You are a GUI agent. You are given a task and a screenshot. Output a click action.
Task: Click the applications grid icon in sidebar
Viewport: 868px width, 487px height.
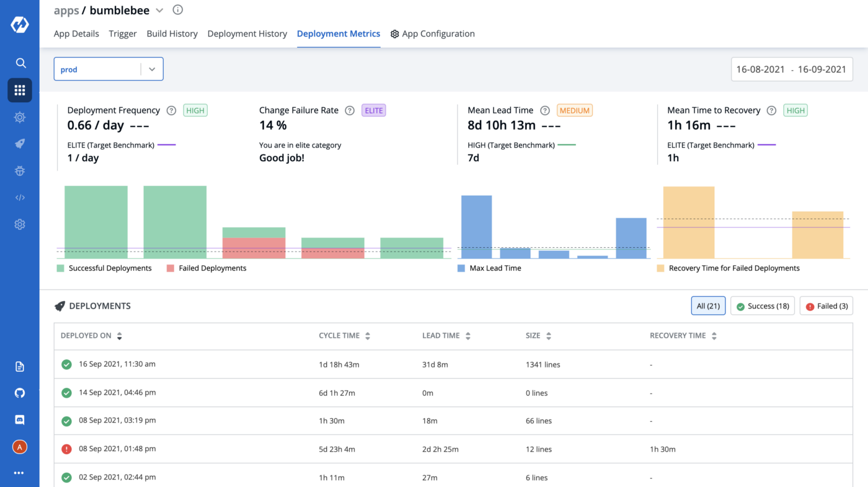pyautogui.click(x=20, y=90)
